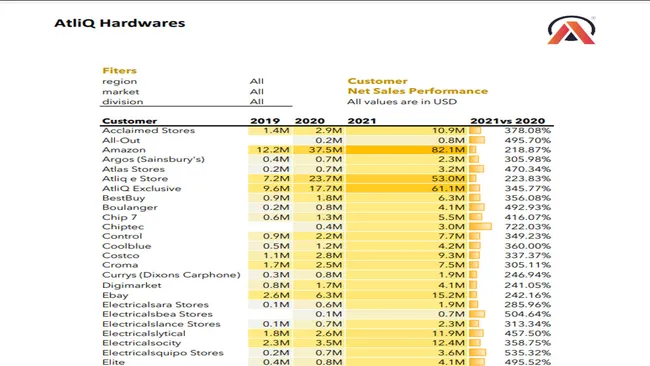Select the 'Chiptec' customer name
The height and width of the screenshot is (366, 650).
click(123, 227)
